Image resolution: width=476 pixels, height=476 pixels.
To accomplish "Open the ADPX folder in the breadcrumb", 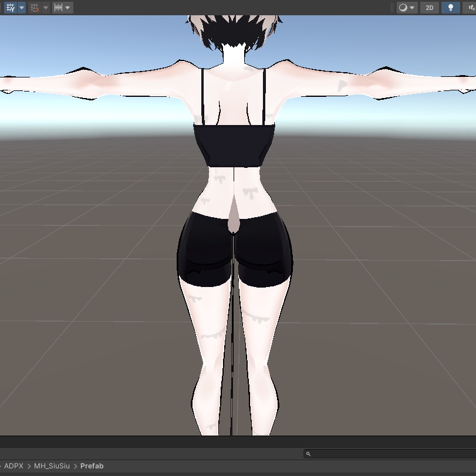I will pos(13,466).
